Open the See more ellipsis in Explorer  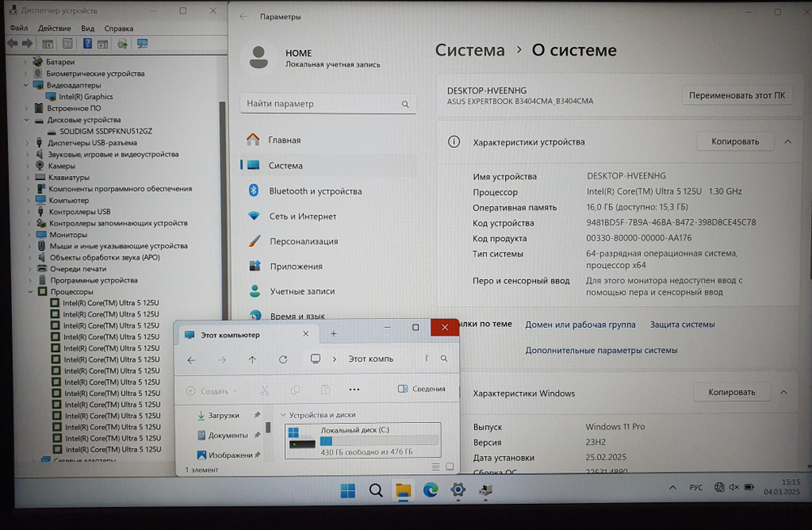pos(352,389)
